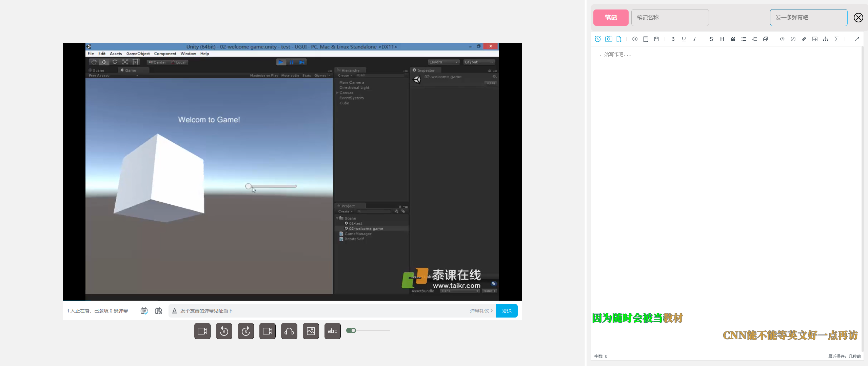Insert a math formula with sigma icon

pyautogui.click(x=836, y=39)
